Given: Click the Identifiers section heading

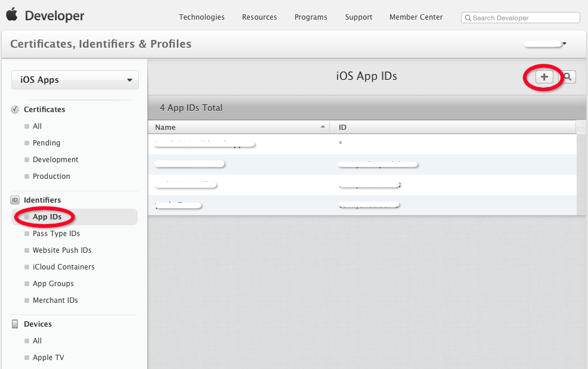Looking at the screenshot, I should pos(42,200).
